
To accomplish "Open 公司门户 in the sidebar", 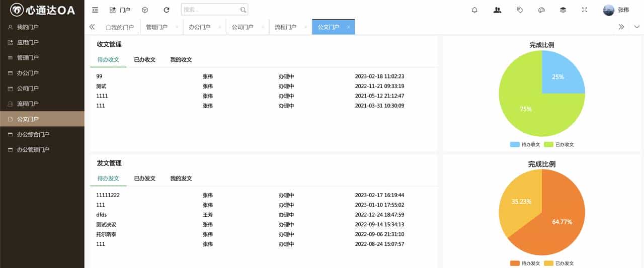I will coord(42,88).
